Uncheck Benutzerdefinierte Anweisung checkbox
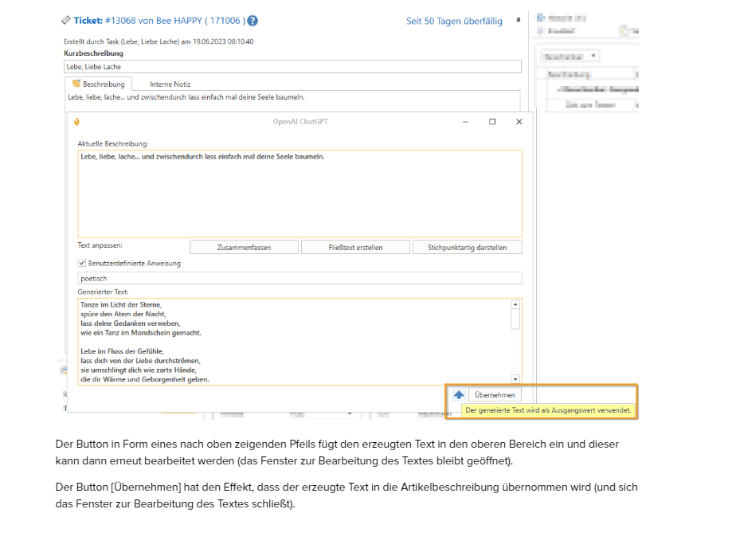The width and height of the screenshot is (732, 560). [82, 263]
